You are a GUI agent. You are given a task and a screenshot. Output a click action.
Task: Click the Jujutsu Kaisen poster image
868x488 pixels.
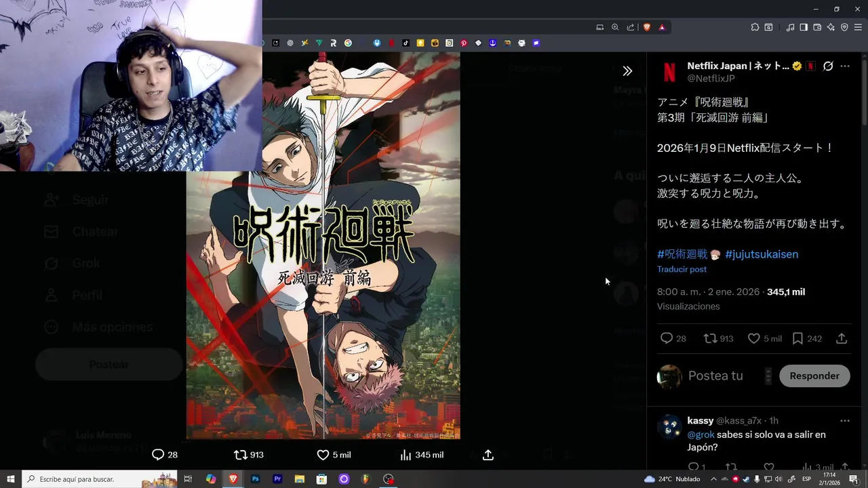tap(323, 245)
